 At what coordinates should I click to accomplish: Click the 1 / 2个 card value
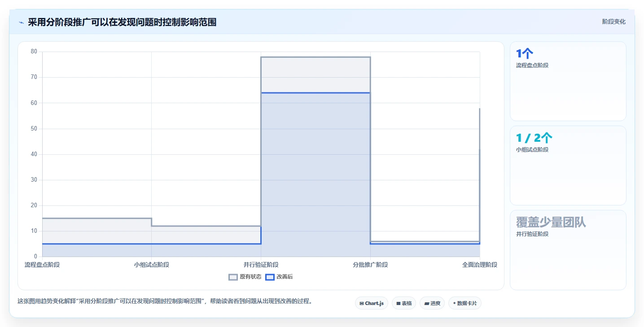click(534, 138)
